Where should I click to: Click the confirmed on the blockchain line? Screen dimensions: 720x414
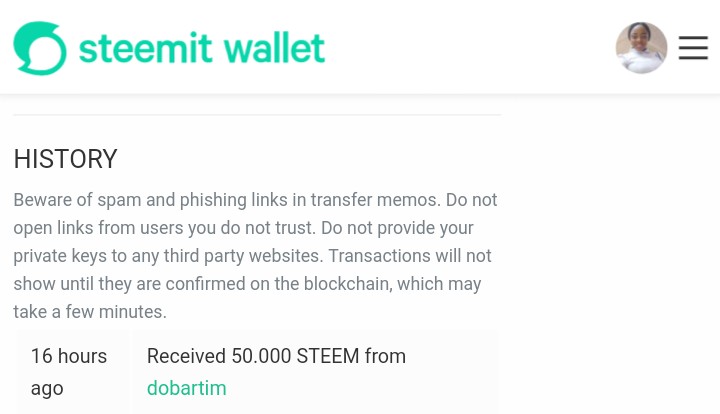tap(247, 284)
